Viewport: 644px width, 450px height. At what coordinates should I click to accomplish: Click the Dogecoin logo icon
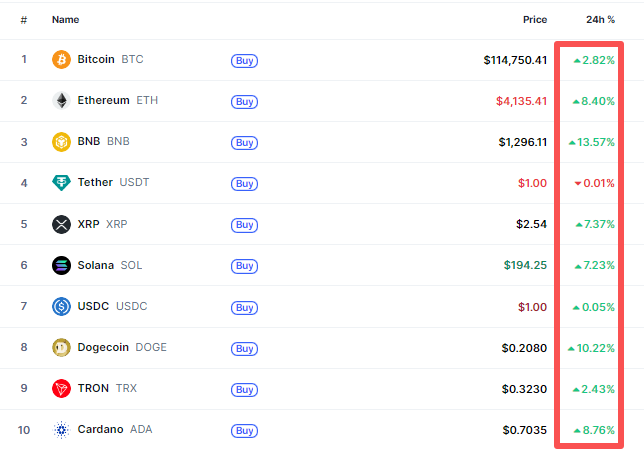(62, 347)
